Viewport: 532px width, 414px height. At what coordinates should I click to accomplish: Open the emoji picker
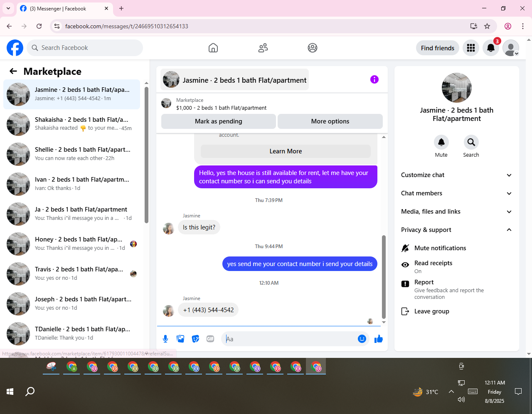click(362, 339)
